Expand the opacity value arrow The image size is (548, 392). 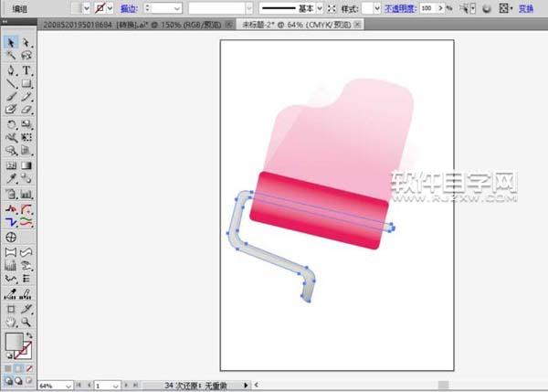(x=440, y=8)
